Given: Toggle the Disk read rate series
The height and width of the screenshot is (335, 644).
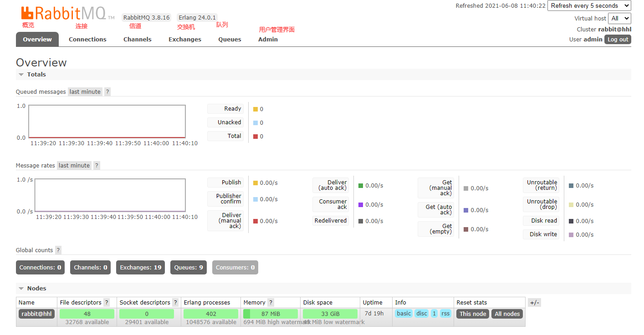Looking at the screenshot, I should click(541, 221).
